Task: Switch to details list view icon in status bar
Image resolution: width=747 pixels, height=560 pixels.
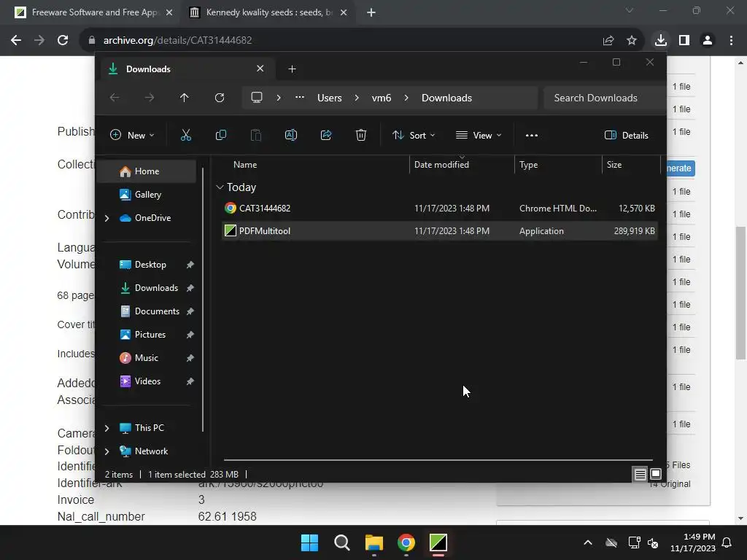Action: coord(640,474)
